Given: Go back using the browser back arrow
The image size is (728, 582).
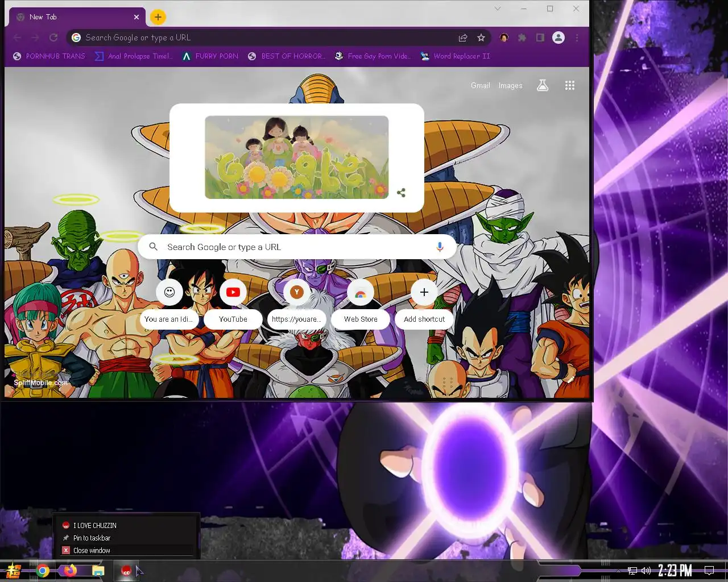Looking at the screenshot, I should click(x=18, y=38).
